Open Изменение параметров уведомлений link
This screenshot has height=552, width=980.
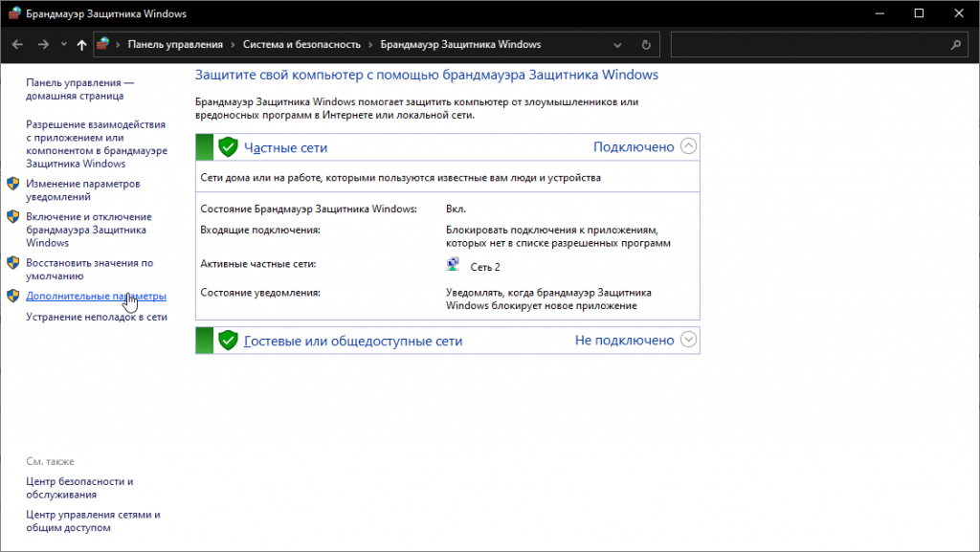[82, 190]
